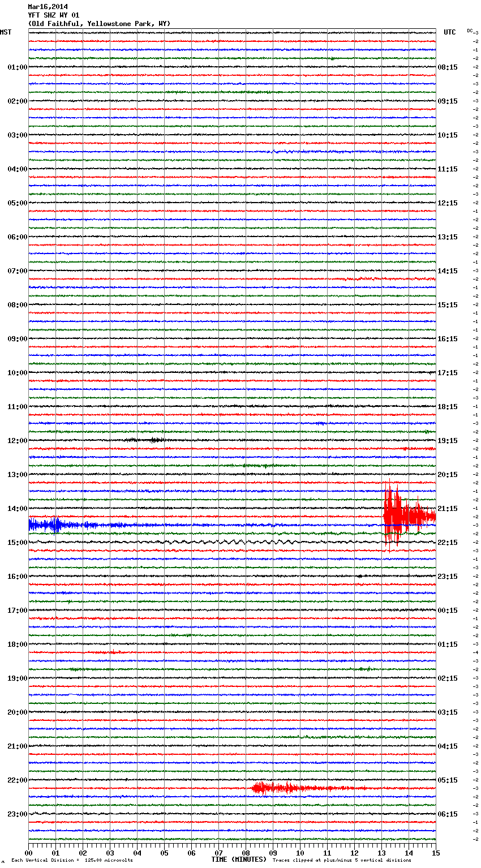Select the 12:00 MST time label
This screenshot has height=868, width=481.
click(17, 441)
